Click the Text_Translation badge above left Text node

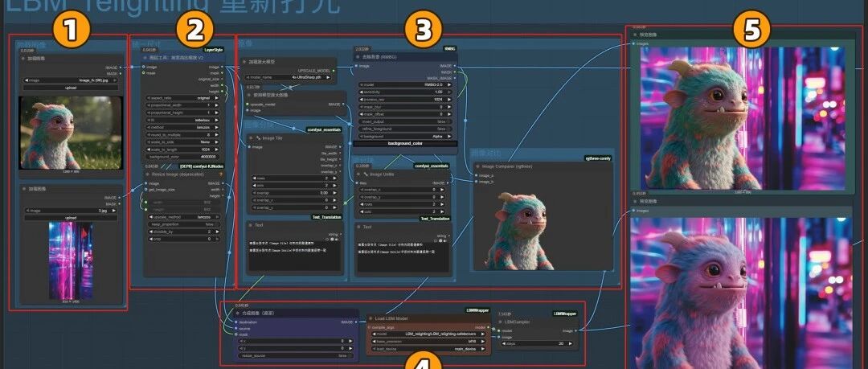(x=326, y=217)
